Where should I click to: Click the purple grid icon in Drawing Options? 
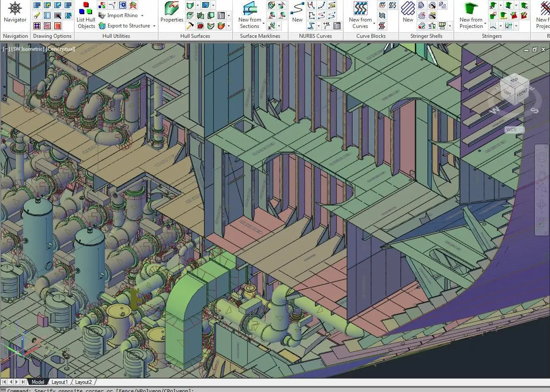click(37, 26)
